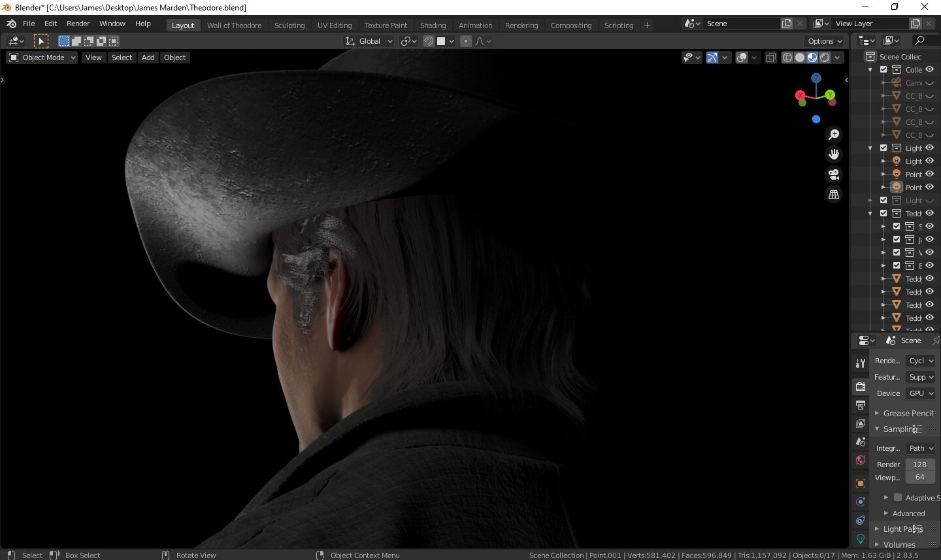This screenshot has height=560, width=941.
Task: Uncheck the Colle collection checkbox
Action: pos(883,69)
